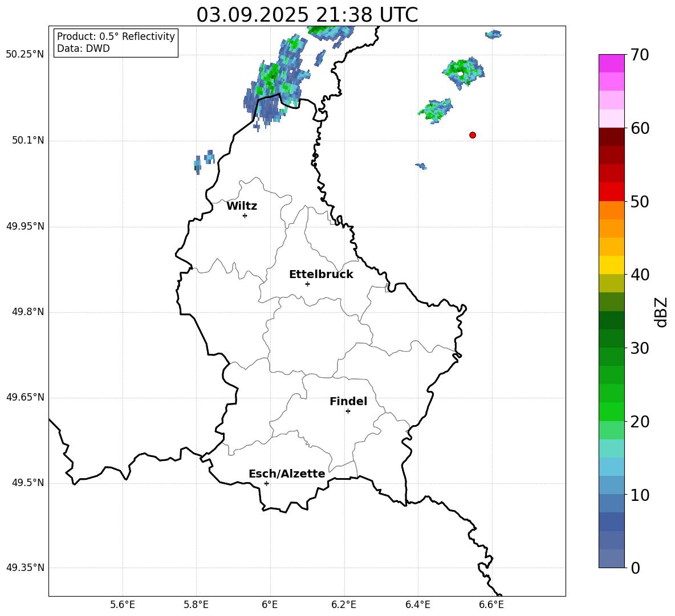Viewport: 675px width, 616px height.
Task: Click the colorbar tick label '20'
Action: coord(640,422)
